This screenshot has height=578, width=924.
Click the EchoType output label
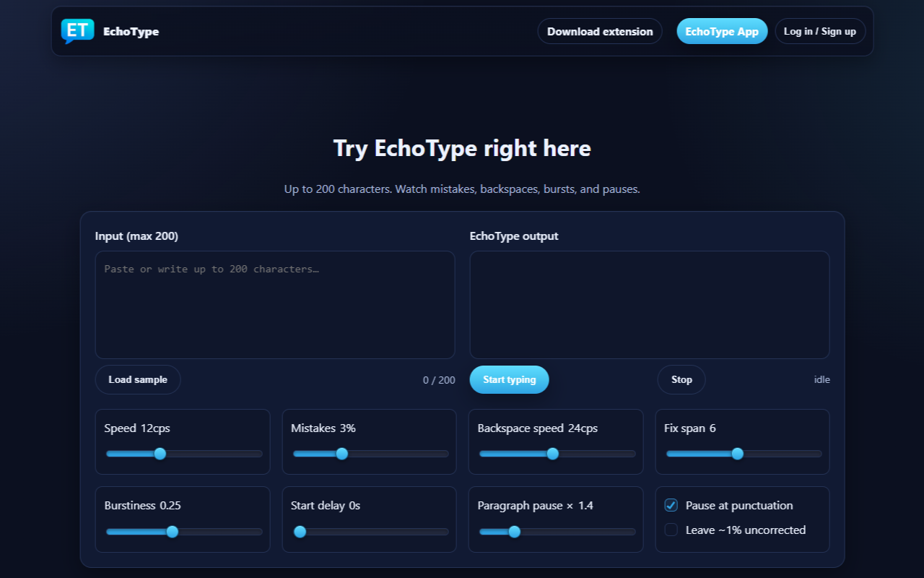pos(514,236)
